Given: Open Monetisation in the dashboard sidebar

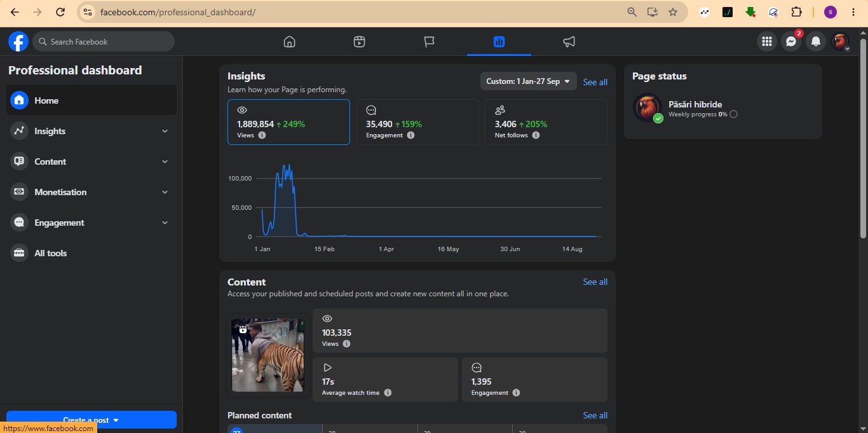Looking at the screenshot, I should click(x=92, y=192).
